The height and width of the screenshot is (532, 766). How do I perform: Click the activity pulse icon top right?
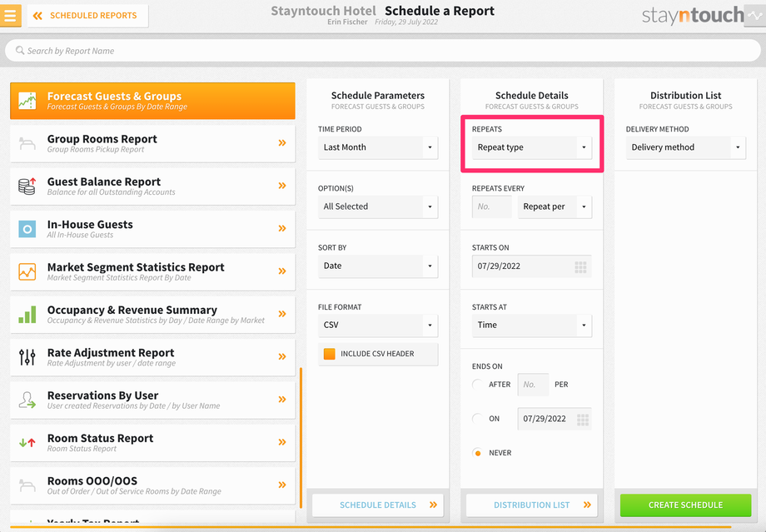coord(754,16)
